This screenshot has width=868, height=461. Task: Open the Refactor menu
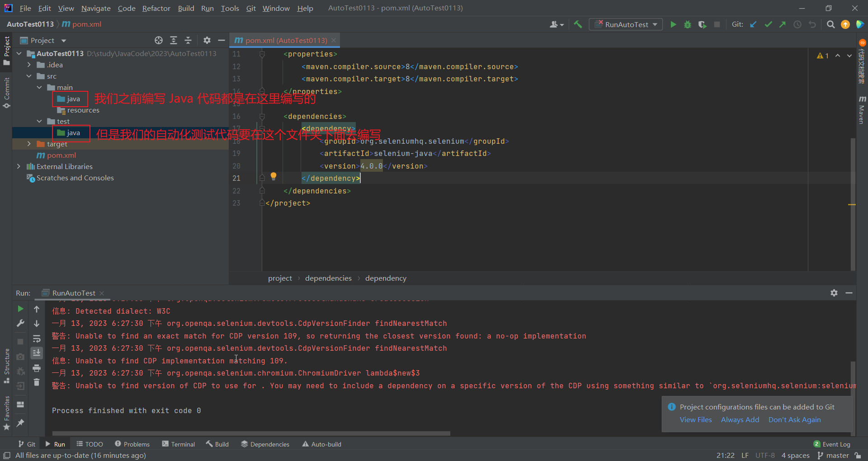[156, 8]
